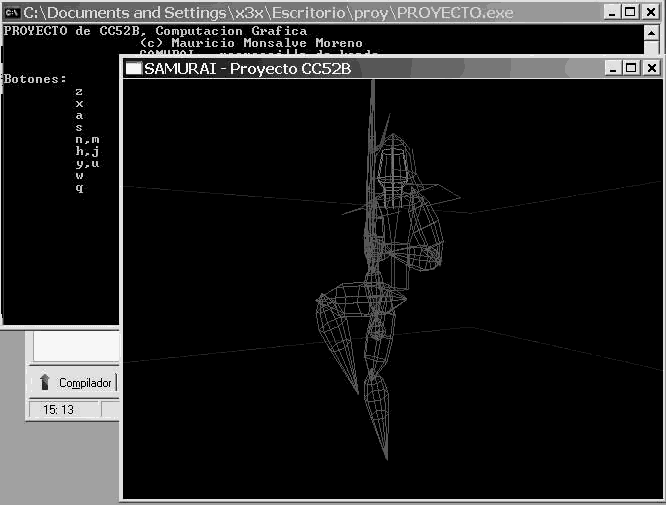
Task: Click the "Botones:" text in the console
Action: 35,78
